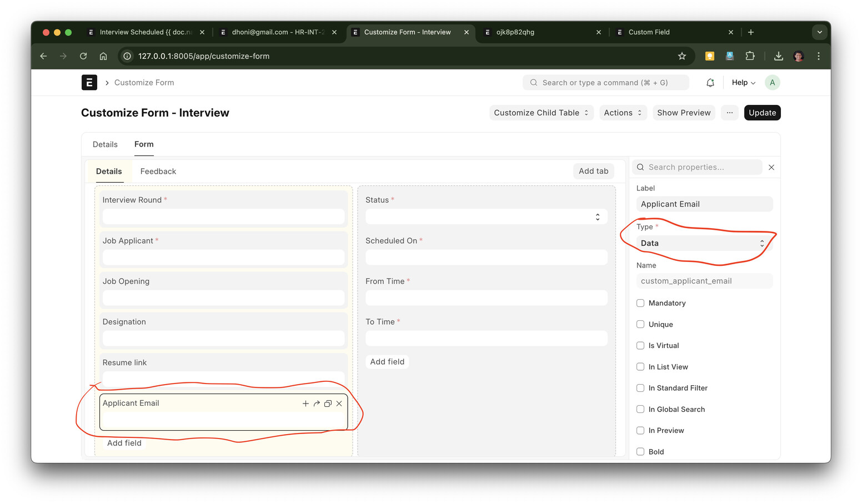Click the browser address bar URL
This screenshot has width=862, height=504.
click(203, 56)
